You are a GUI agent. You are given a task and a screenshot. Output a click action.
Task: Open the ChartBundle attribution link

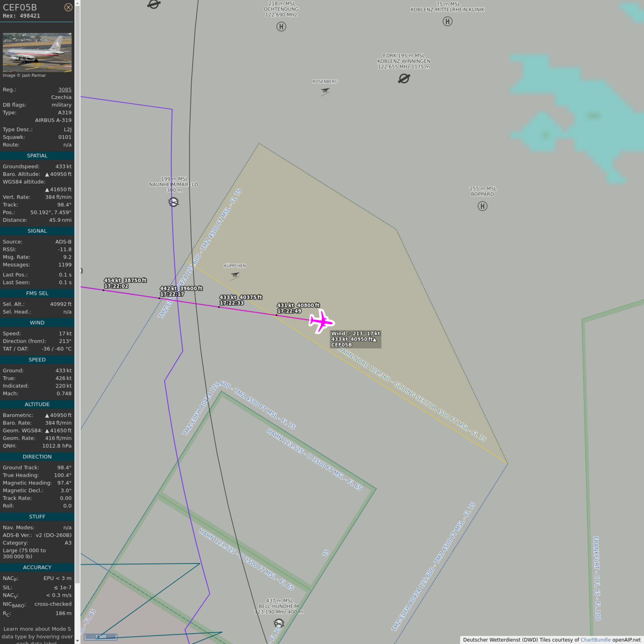click(595, 640)
